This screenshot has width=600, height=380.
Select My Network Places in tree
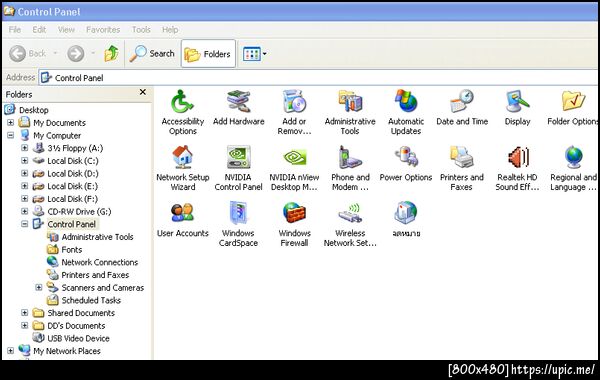click(x=67, y=351)
